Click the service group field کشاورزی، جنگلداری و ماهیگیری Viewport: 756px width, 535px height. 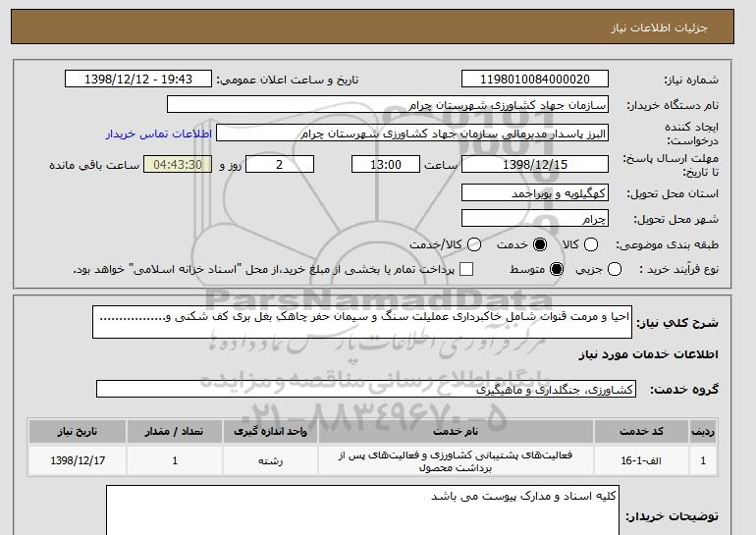pyautogui.click(x=366, y=390)
